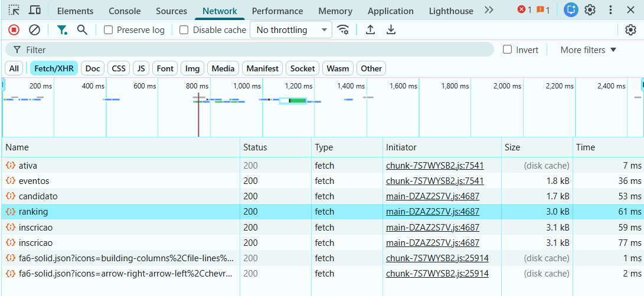Show the red error count badge
The image size is (644, 296).
tap(525, 10)
